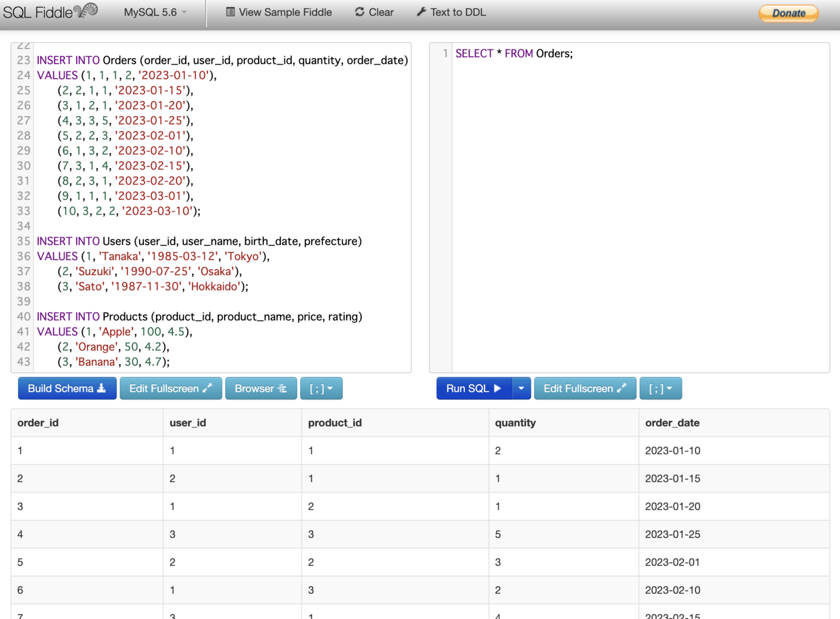Click query panel Edit Fullscreen button
This screenshot has height=619, width=840.
tap(585, 389)
